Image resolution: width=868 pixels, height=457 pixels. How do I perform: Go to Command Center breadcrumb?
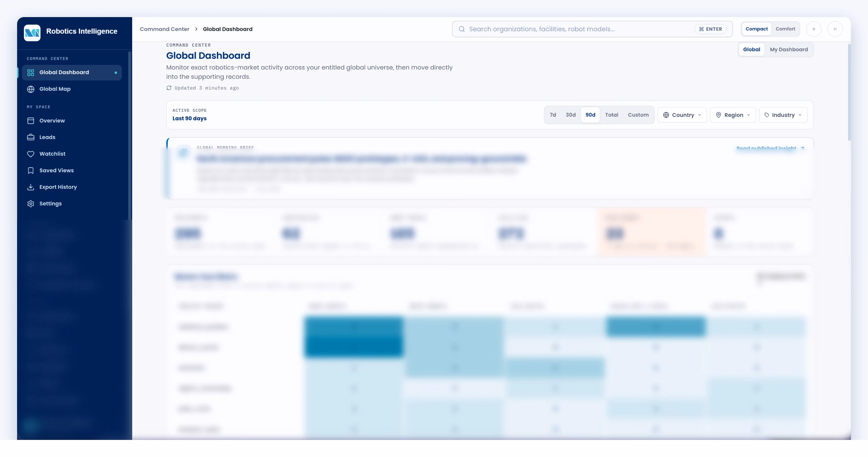[x=164, y=29]
